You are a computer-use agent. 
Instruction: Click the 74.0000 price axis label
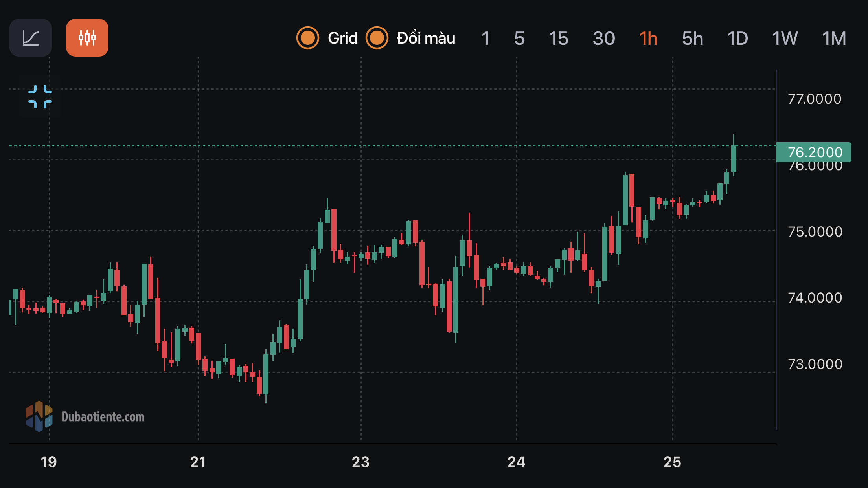point(815,298)
